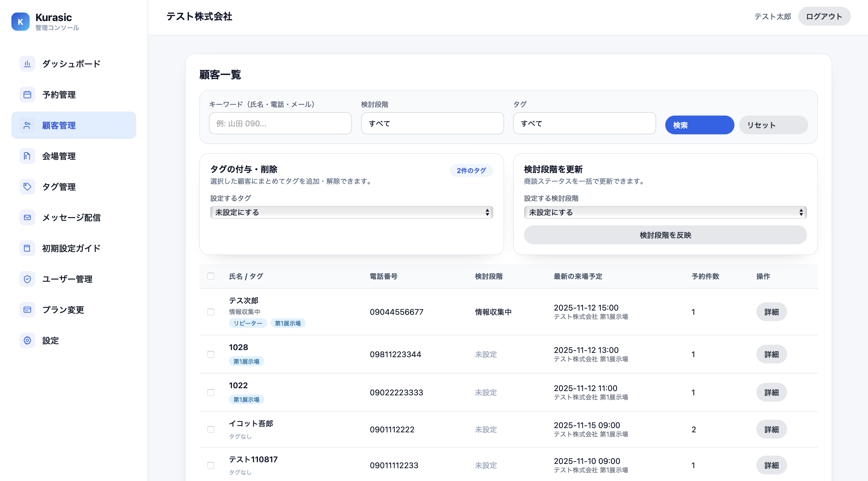
Task: Open メッセージ配信 using the mail icon
Action: point(27,218)
